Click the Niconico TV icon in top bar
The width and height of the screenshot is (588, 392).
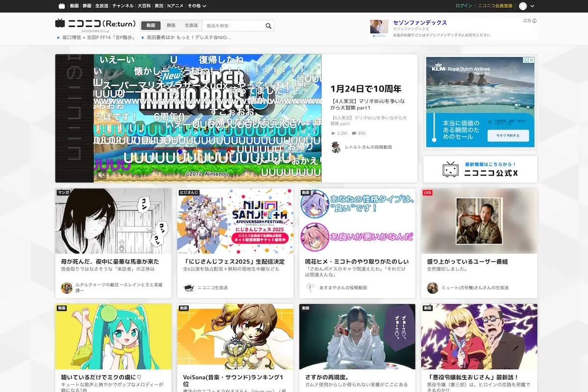(61, 6)
